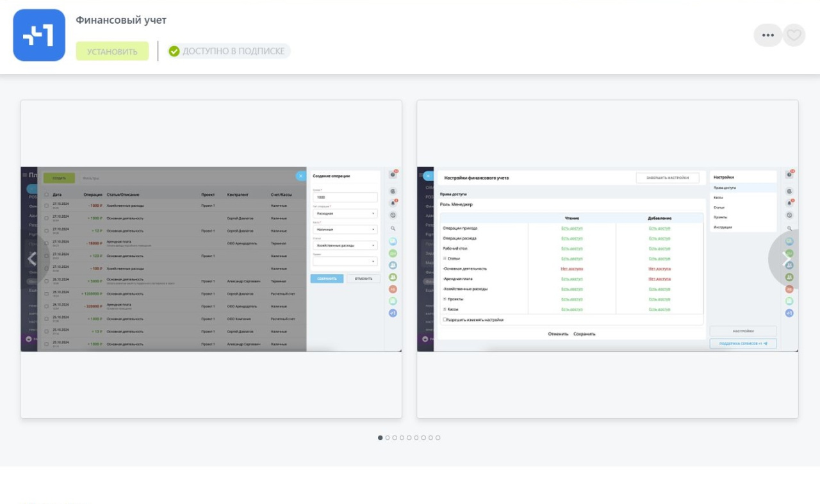Select the fourth carousel pagination dot

[x=402, y=438]
